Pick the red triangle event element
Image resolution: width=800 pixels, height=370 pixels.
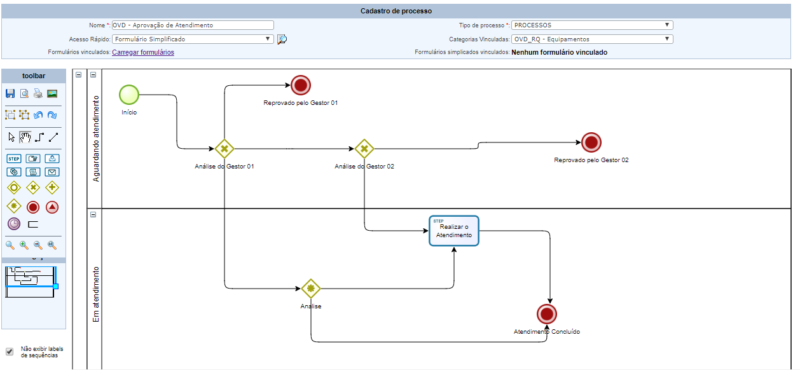coord(52,207)
